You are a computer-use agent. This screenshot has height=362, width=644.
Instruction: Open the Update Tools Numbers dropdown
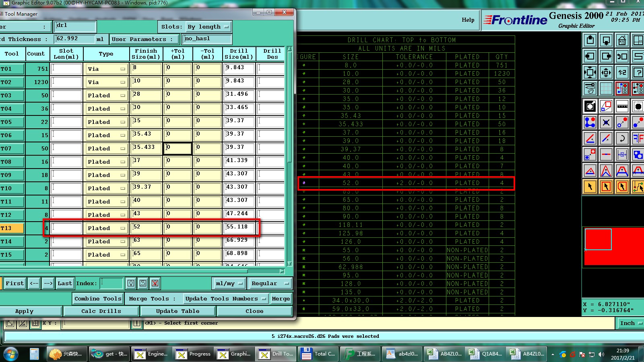pyautogui.click(x=225, y=298)
